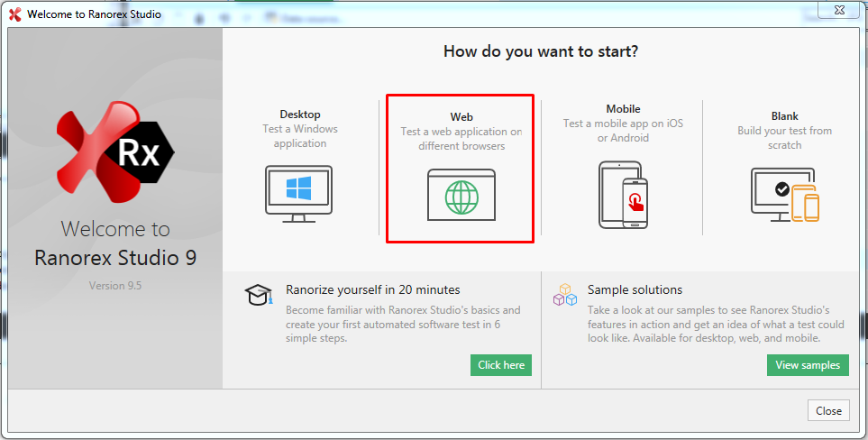Image resolution: width=868 pixels, height=440 pixels.
Task: Click the Blank heading label
Action: click(785, 116)
